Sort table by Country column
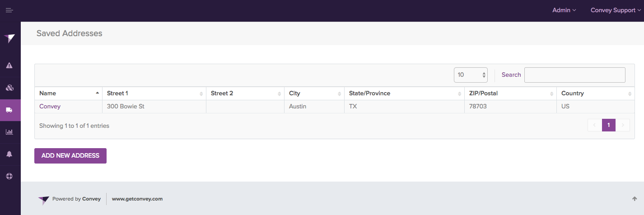644x215 pixels. click(x=596, y=93)
